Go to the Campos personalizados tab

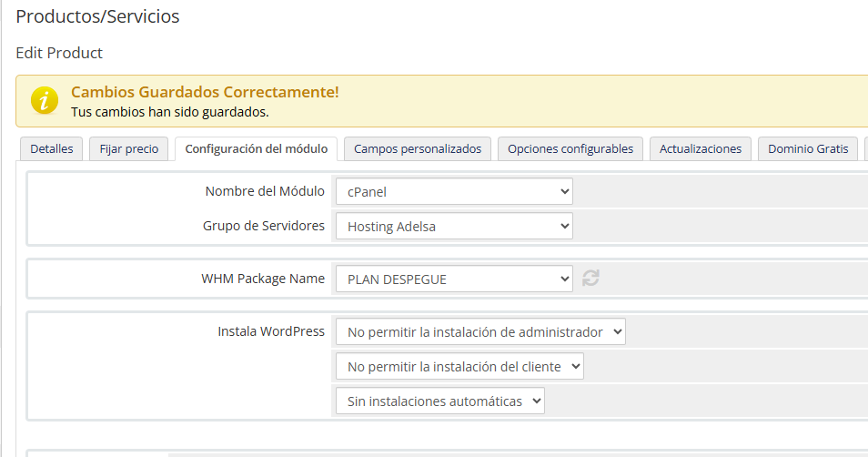(418, 149)
